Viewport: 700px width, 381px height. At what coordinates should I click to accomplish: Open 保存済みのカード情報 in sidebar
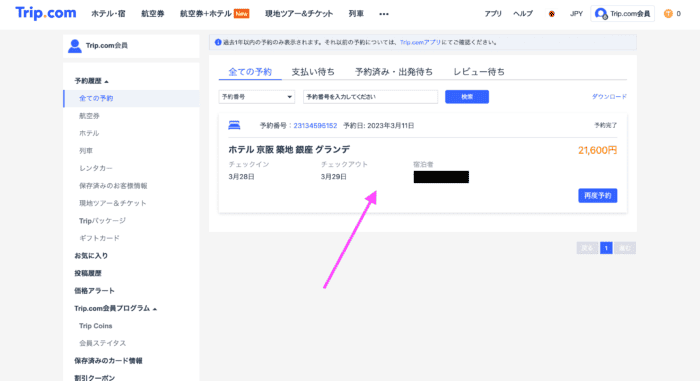point(108,360)
